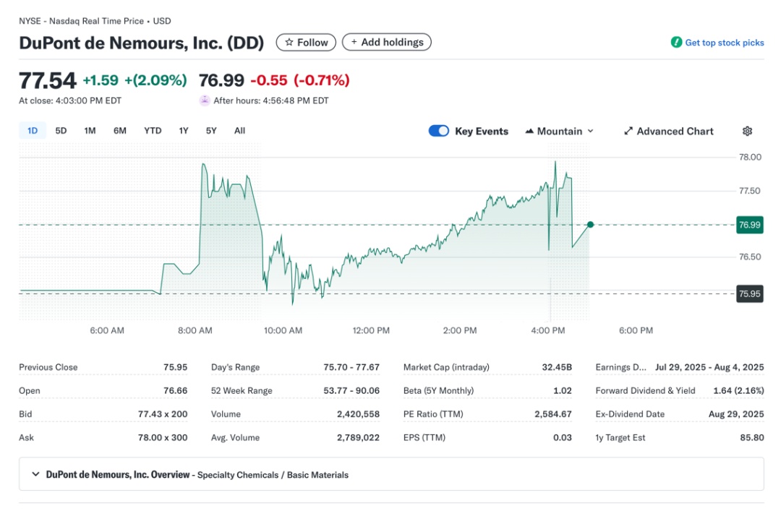Screen dimensions: 781x532
Task: Switch to the YTD range tab
Action: (x=153, y=130)
